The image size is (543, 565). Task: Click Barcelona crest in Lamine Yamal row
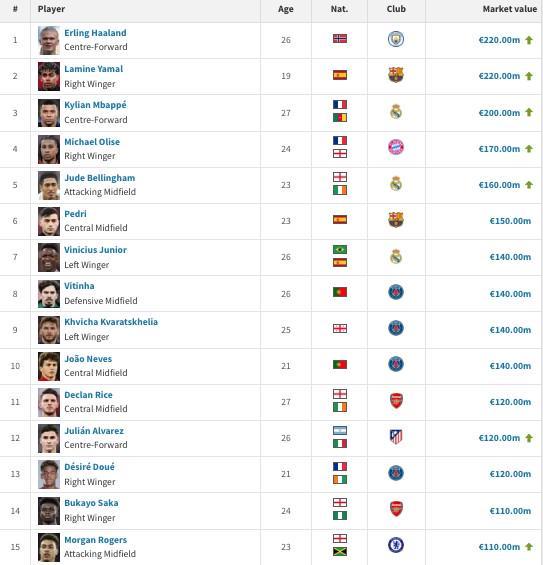tap(396, 75)
